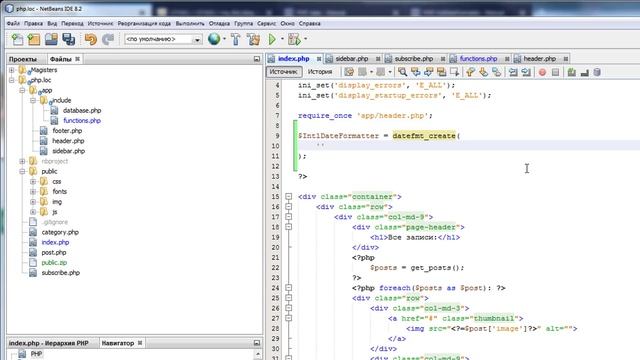Click the New Project toolbar icon
640x360 pixels.
pyautogui.click(x=34, y=39)
